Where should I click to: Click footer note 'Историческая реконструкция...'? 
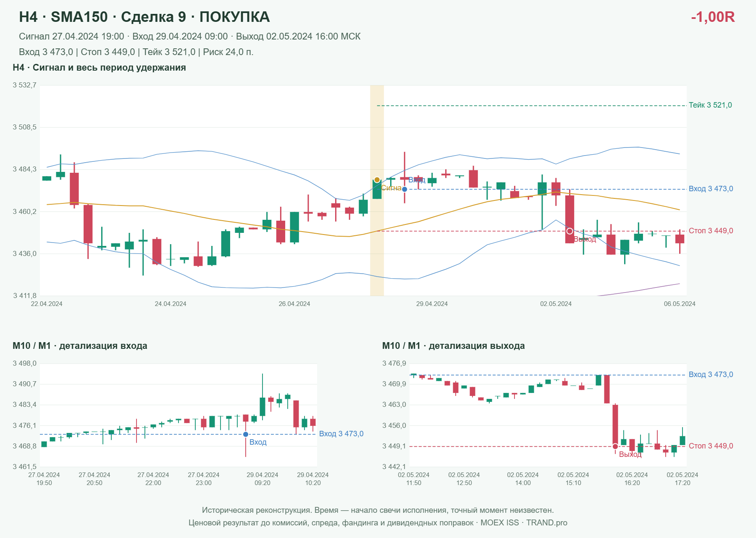click(378, 510)
